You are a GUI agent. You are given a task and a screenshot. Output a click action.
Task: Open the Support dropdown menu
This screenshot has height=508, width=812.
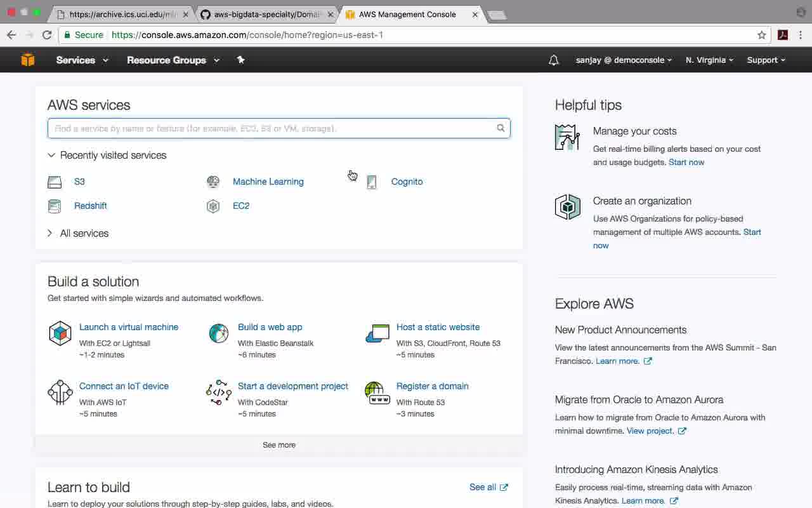(766, 60)
